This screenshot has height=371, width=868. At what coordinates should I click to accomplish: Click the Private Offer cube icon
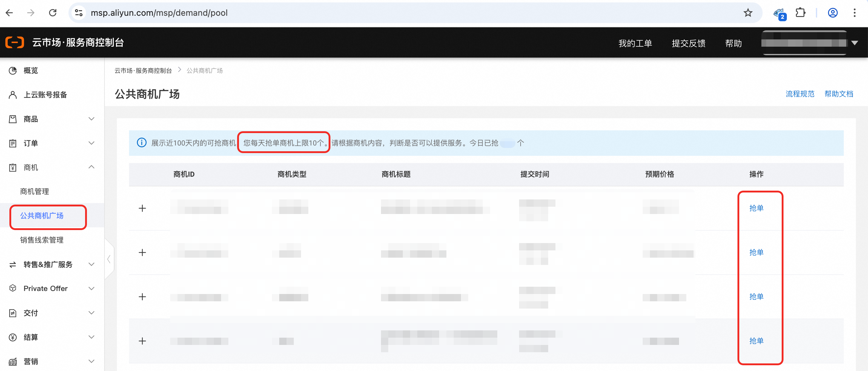(x=13, y=288)
